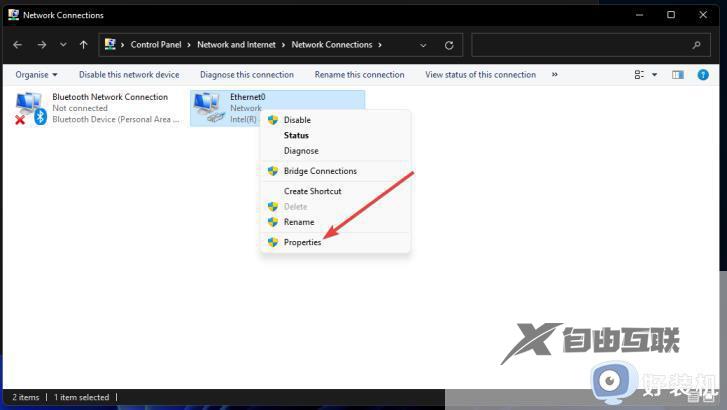
Task: Open the blue Help icon
Action: 703,75
